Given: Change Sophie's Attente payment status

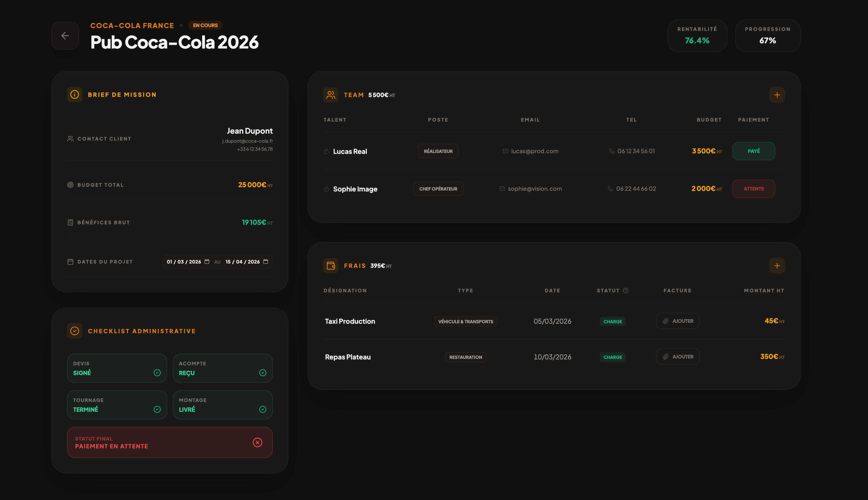Looking at the screenshot, I should (x=753, y=189).
